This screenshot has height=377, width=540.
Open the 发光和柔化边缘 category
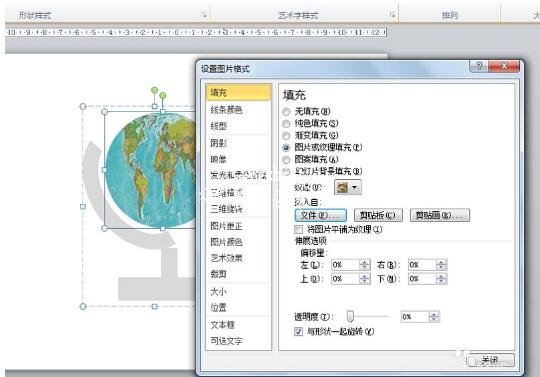click(238, 176)
